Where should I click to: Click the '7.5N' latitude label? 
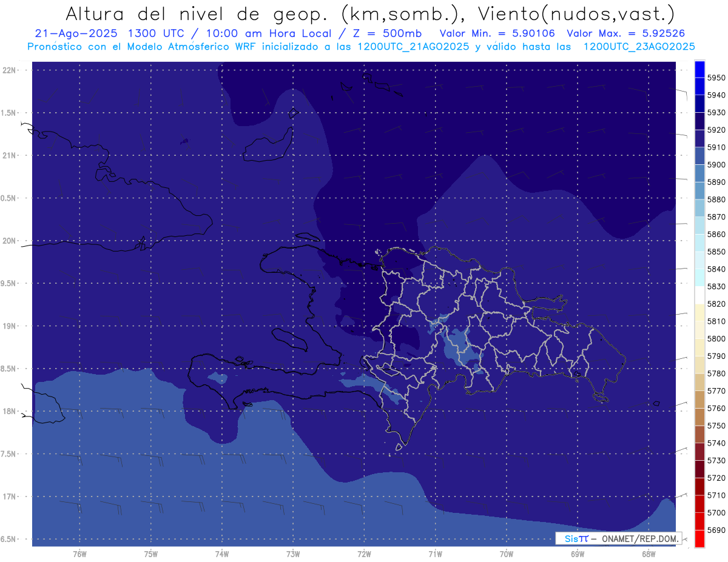click(x=9, y=455)
